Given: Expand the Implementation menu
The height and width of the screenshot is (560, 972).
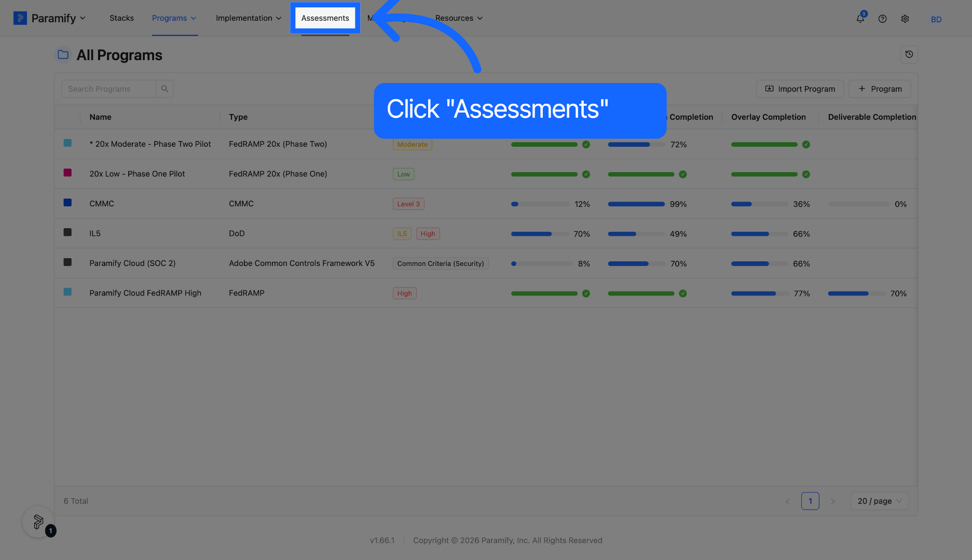Looking at the screenshot, I should (x=249, y=18).
